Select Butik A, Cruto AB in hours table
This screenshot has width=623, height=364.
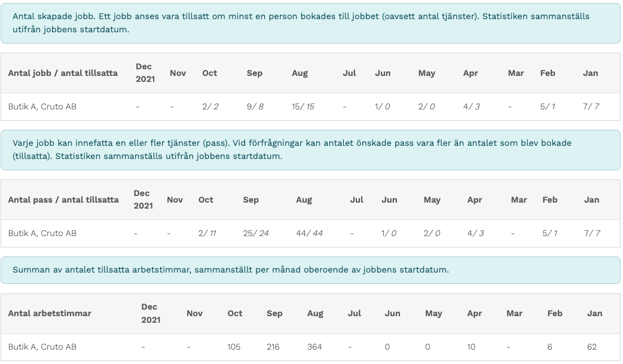(42, 347)
